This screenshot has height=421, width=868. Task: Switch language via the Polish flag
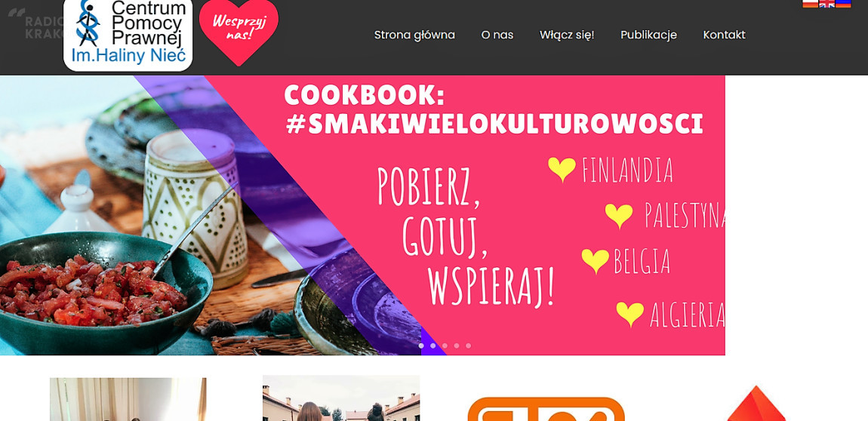[x=810, y=3]
